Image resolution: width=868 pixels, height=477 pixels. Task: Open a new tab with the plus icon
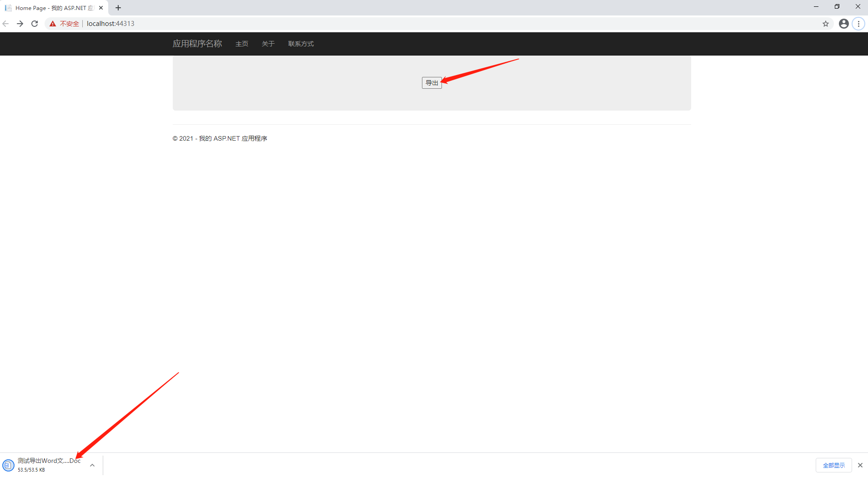(x=118, y=8)
